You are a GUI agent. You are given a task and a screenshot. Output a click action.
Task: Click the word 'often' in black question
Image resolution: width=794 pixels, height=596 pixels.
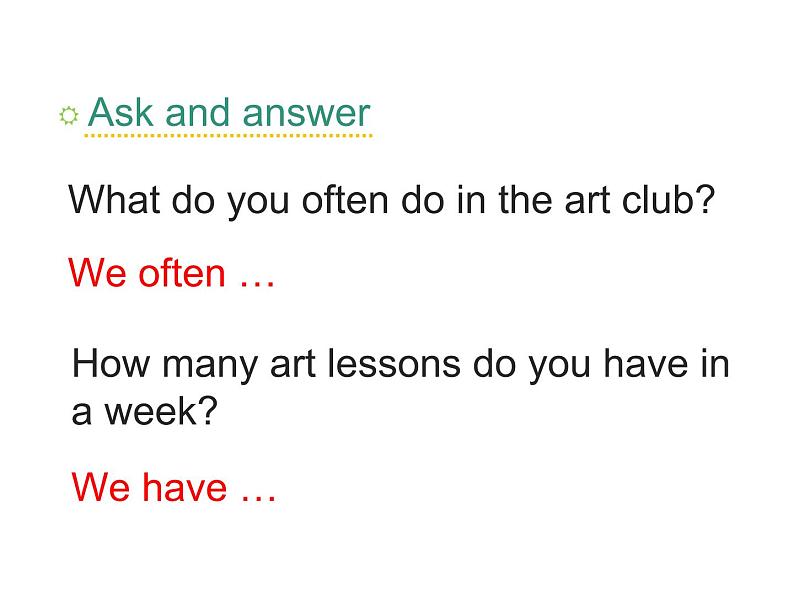point(345,200)
